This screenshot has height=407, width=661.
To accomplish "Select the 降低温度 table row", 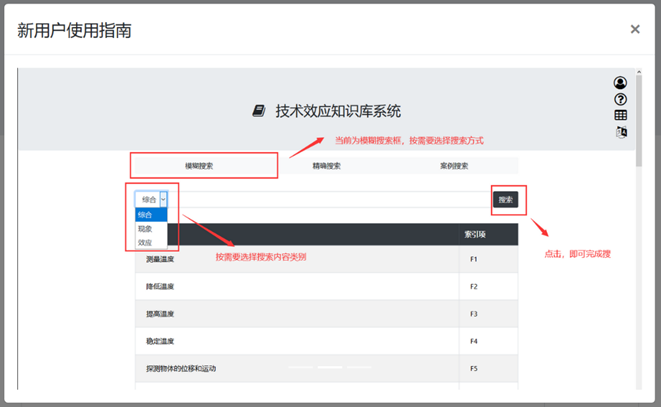I will click(x=327, y=286).
